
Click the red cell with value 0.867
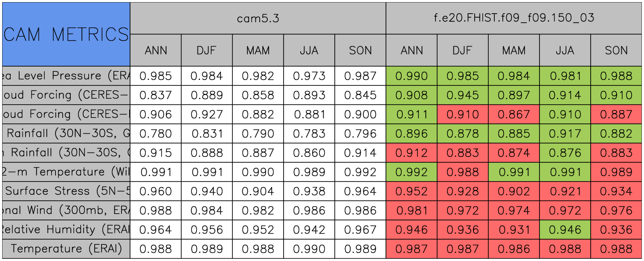pos(513,114)
